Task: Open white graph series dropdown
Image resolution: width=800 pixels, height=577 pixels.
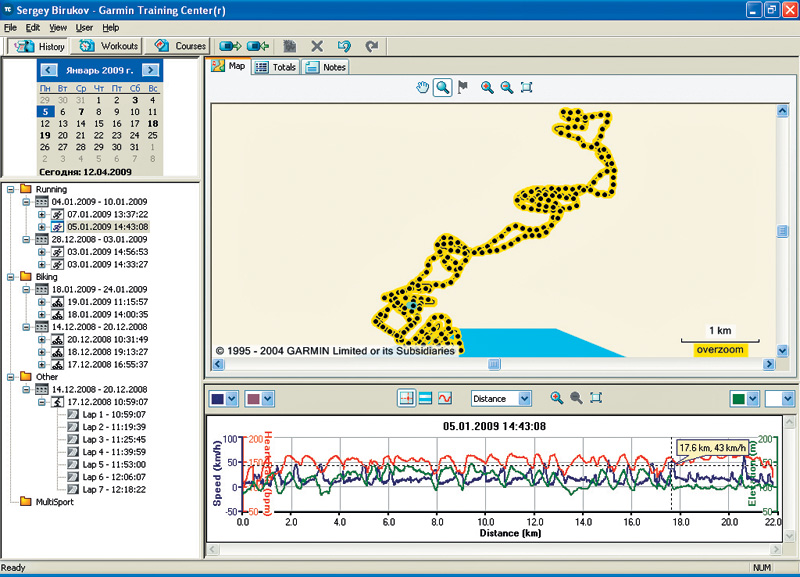Action: point(788,398)
